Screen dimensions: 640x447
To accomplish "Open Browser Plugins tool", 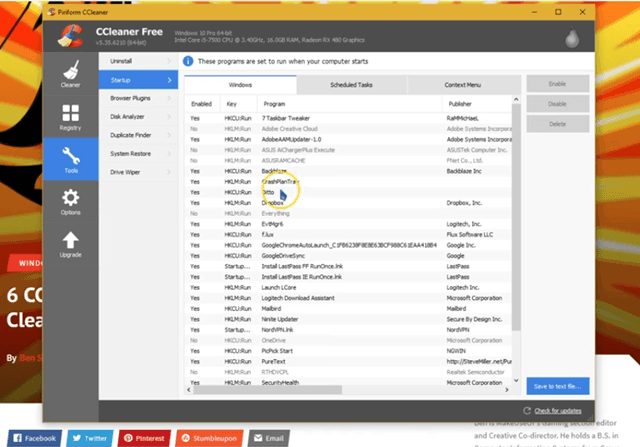I will [x=138, y=98].
